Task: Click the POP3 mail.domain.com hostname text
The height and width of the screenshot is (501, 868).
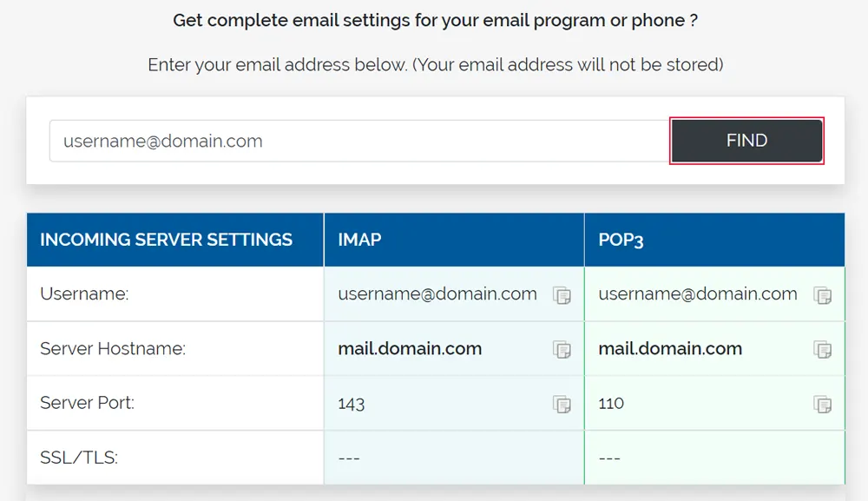Action: click(670, 349)
